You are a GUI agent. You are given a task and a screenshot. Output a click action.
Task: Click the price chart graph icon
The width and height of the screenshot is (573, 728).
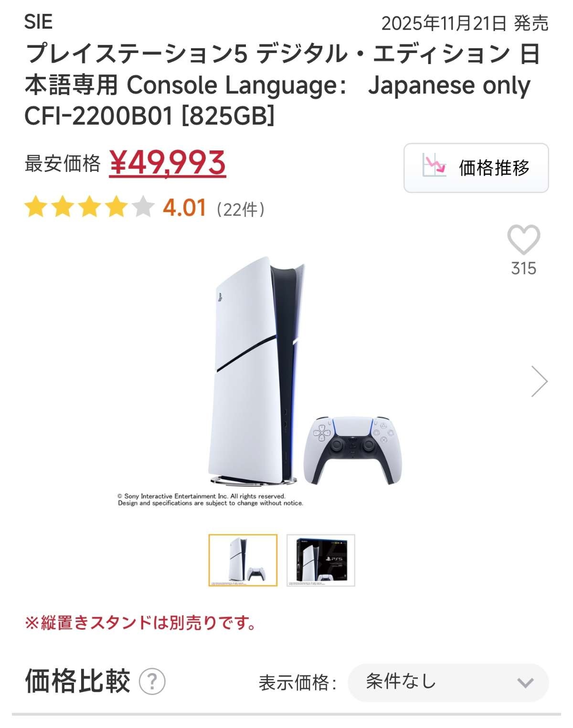[x=434, y=166]
